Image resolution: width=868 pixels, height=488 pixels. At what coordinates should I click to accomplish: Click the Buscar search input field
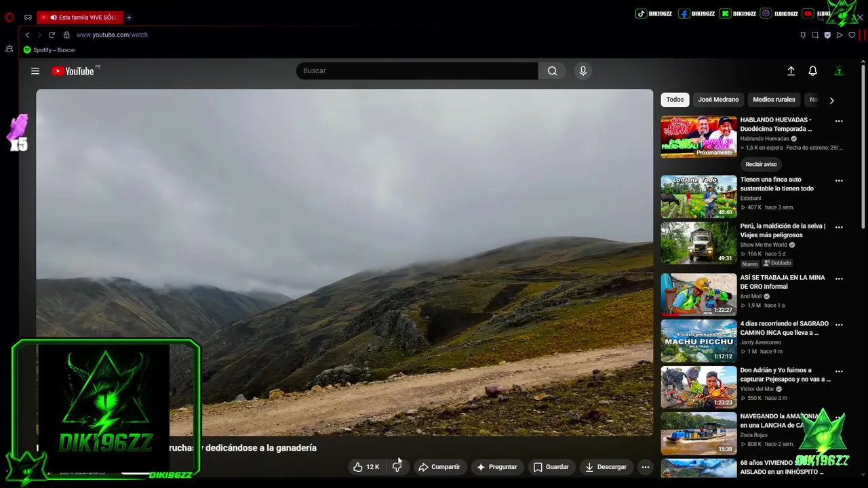point(417,70)
